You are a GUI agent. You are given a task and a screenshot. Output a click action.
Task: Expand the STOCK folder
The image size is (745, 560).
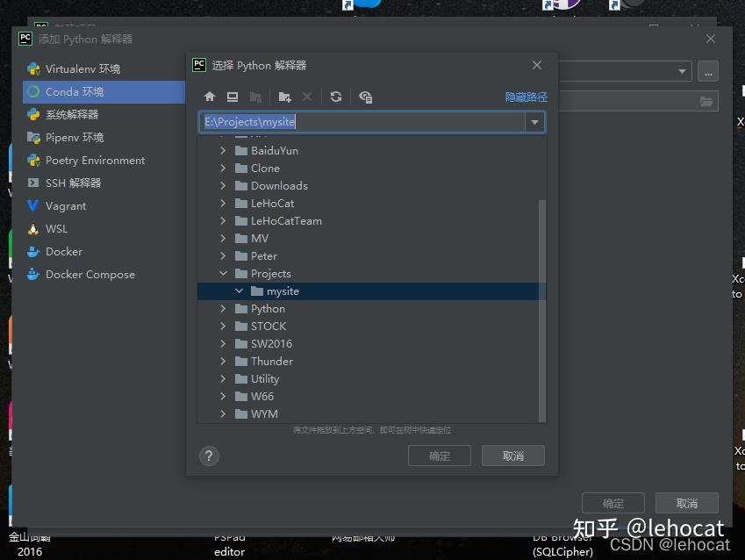tap(223, 327)
